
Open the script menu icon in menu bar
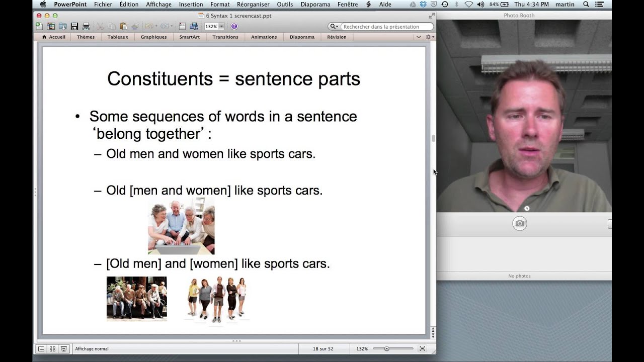[369, 5]
